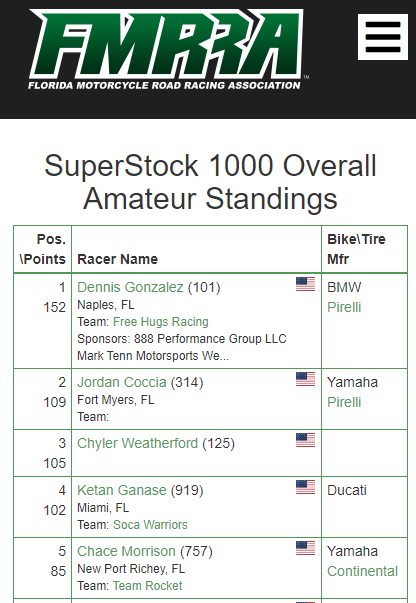Screen dimensions: 416x603
Task: Click the US flag beside Dennis Gonzalez
Action: click(305, 284)
